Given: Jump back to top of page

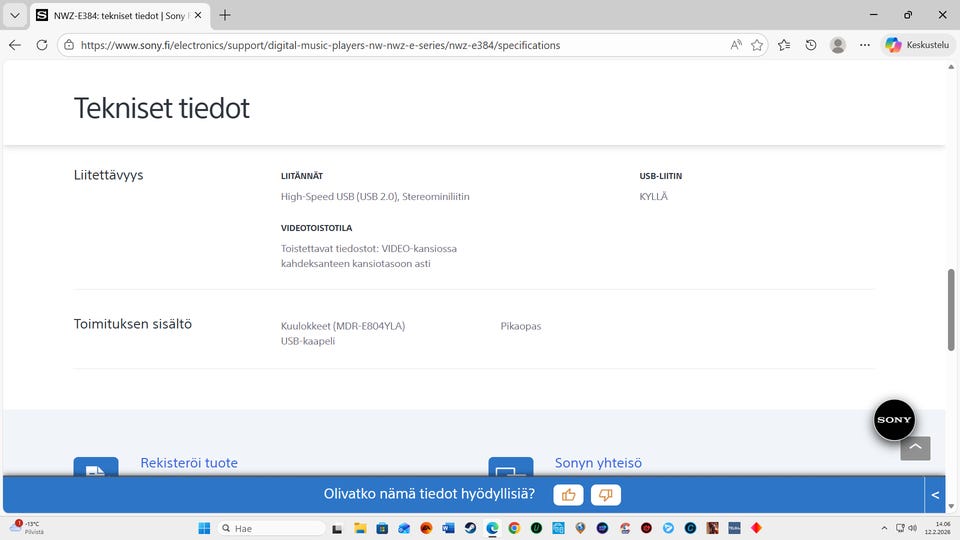Looking at the screenshot, I should coord(915,448).
